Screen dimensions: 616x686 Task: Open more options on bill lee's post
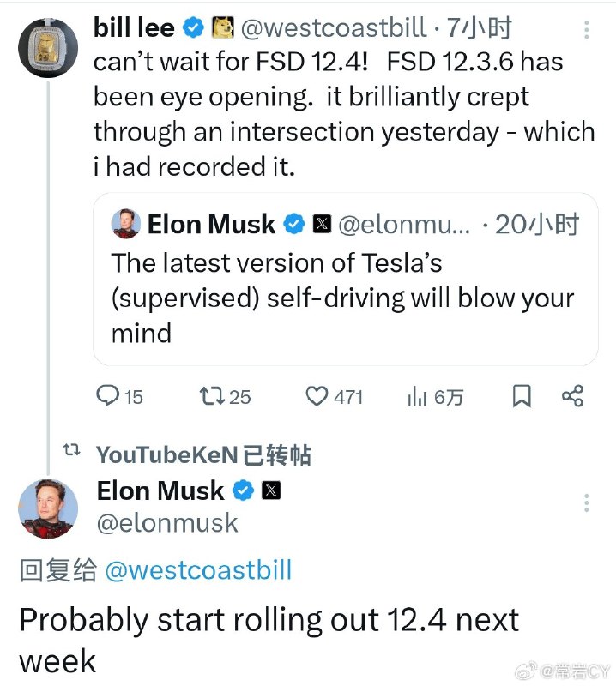point(586,29)
